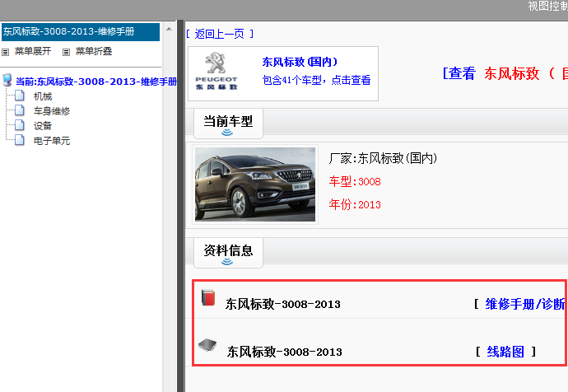
Task: Click the blue chevron under 资料信息
Action: [x=227, y=262]
